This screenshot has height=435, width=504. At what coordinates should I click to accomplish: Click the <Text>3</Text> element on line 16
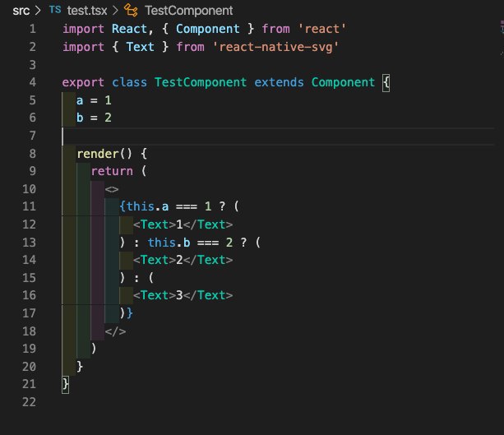point(183,295)
